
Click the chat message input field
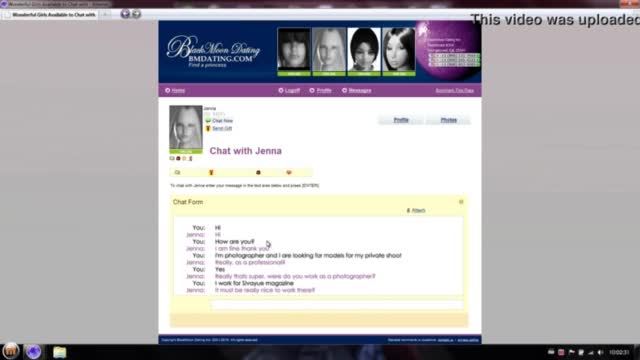click(x=337, y=305)
